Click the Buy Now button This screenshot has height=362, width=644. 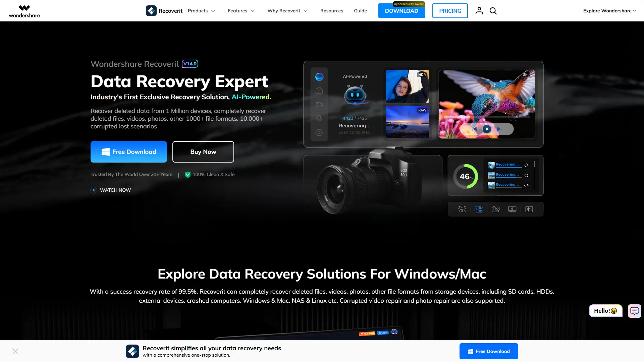[203, 152]
